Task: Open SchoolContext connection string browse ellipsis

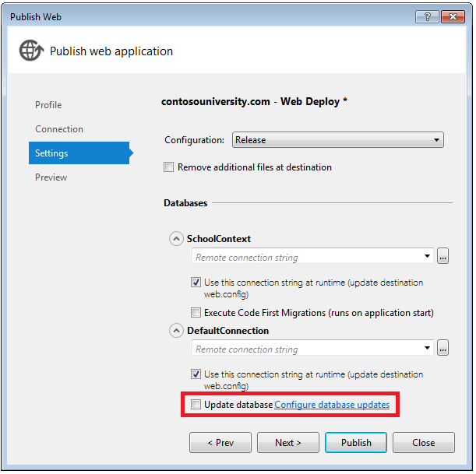Action: (x=443, y=256)
